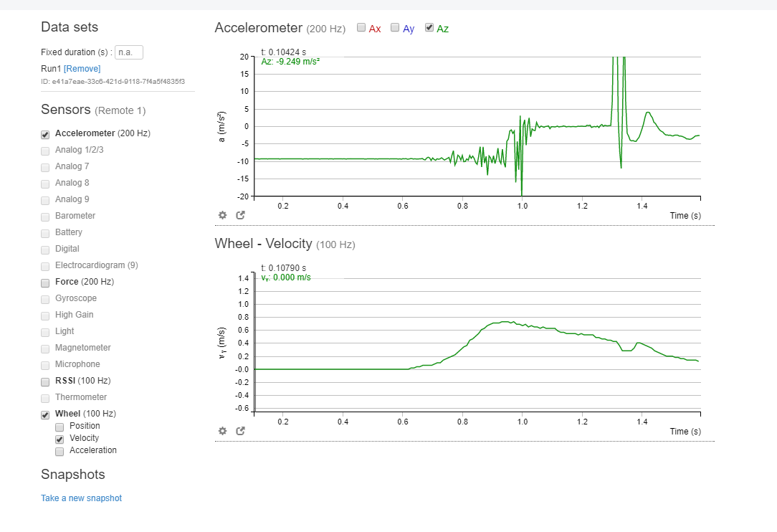Take a new snapshot

[x=81, y=498]
